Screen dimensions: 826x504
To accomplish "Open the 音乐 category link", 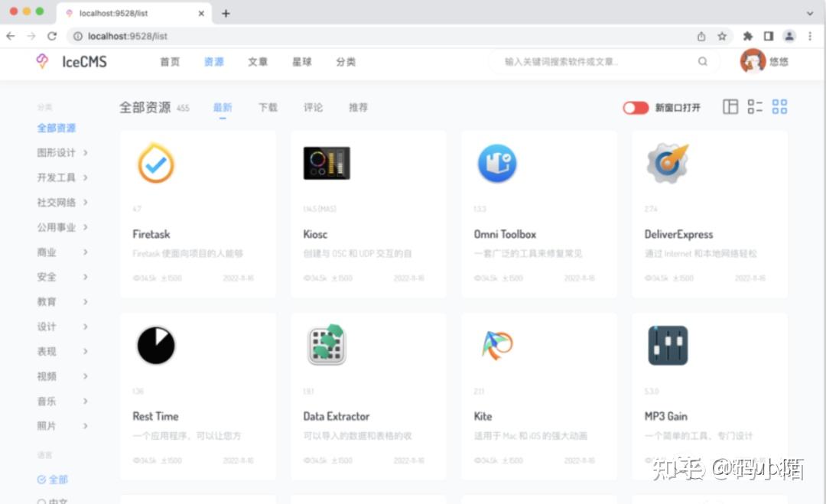I will pyautogui.click(x=47, y=402).
